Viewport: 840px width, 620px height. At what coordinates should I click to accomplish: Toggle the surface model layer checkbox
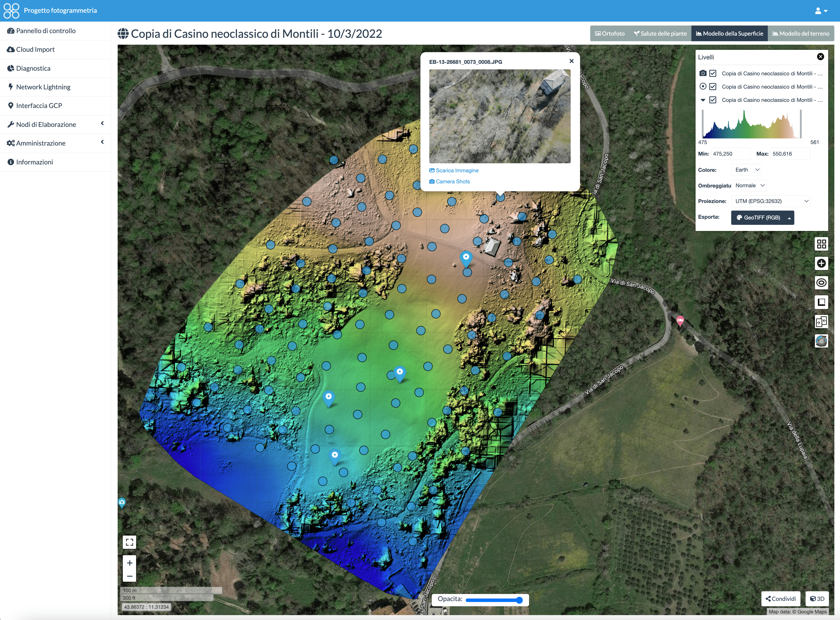713,100
